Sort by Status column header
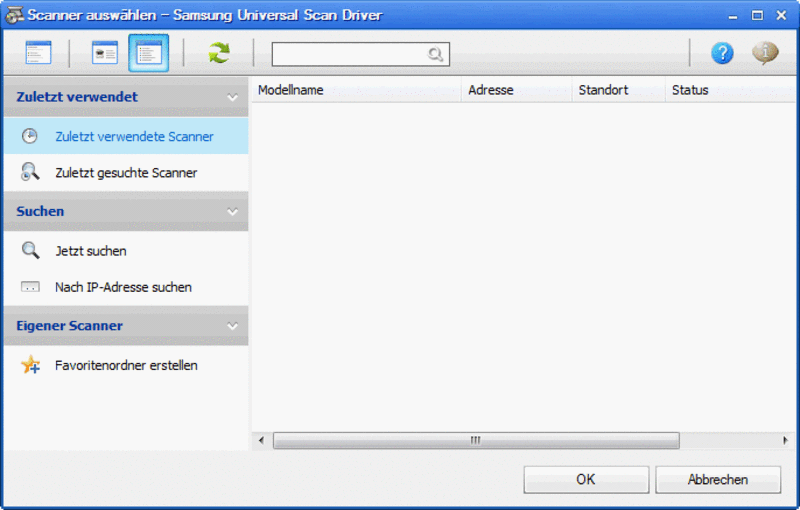This screenshot has width=800, height=510. tap(731, 90)
